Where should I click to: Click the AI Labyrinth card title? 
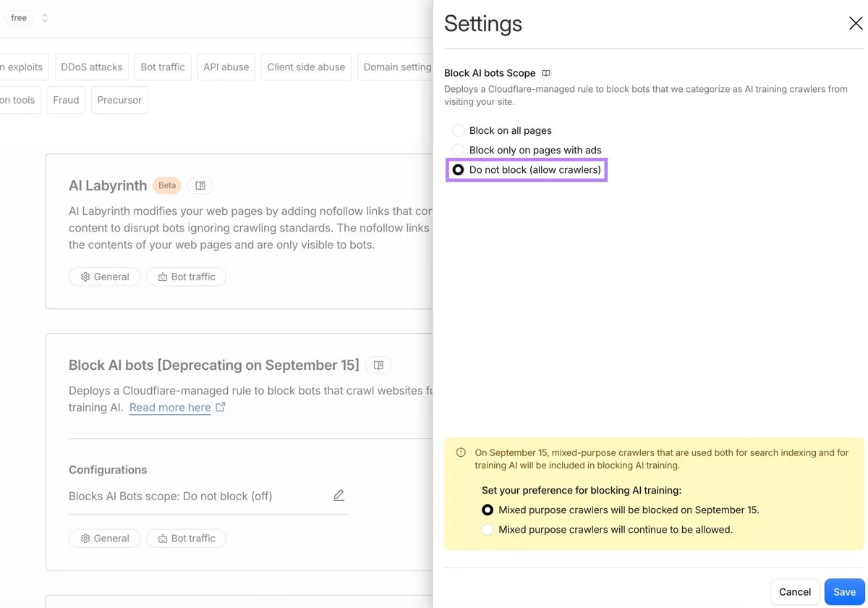pos(108,185)
